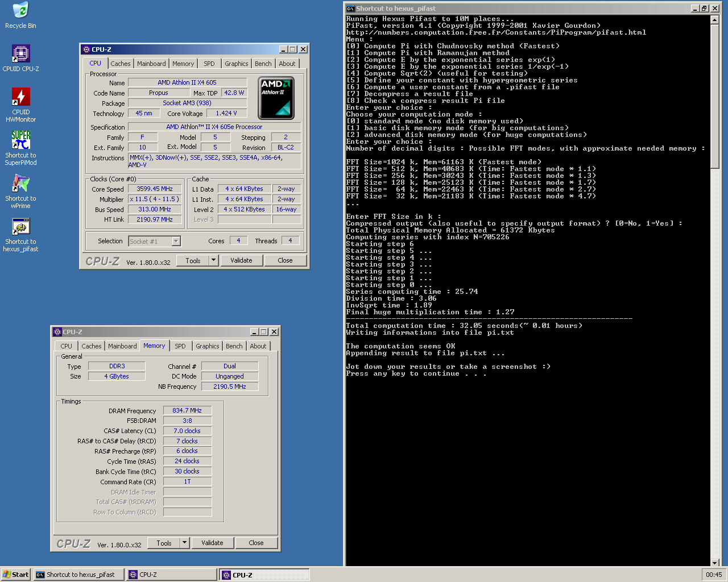Click the Start button on the taskbar
The image size is (728, 582).
15,575
